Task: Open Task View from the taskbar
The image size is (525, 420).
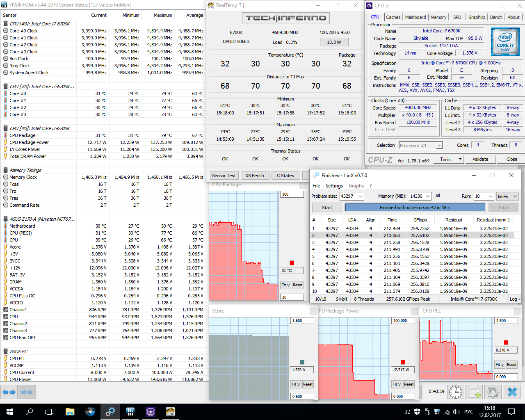Action: (x=49, y=412)
